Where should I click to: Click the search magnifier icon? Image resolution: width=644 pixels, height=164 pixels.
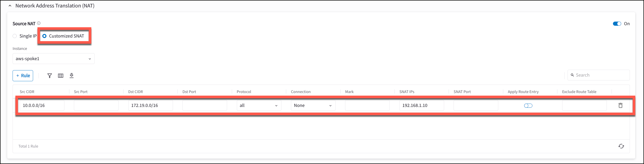coord(572,75)
